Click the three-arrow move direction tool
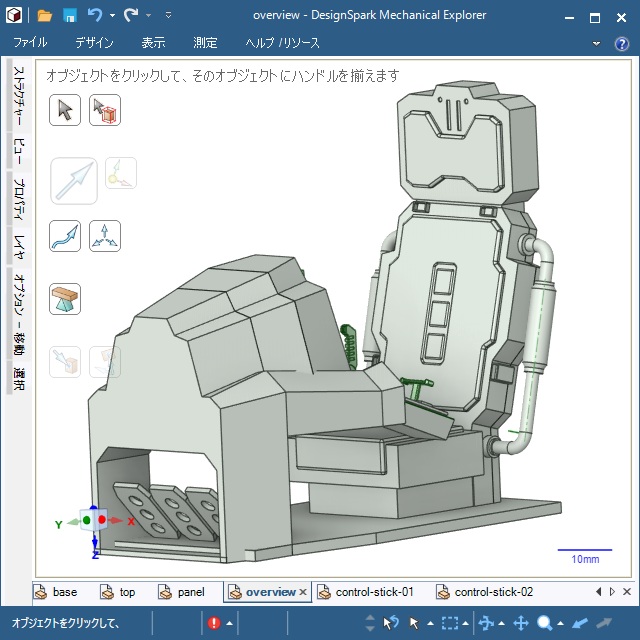640x640 pixels. click(105, 236)
